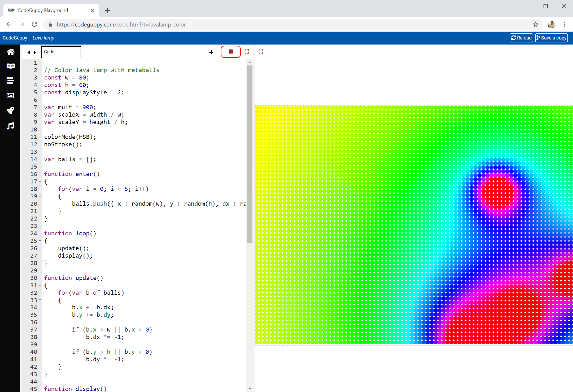Expand the code editor to fullscreen
573x392 pixels.
point(246,51)
